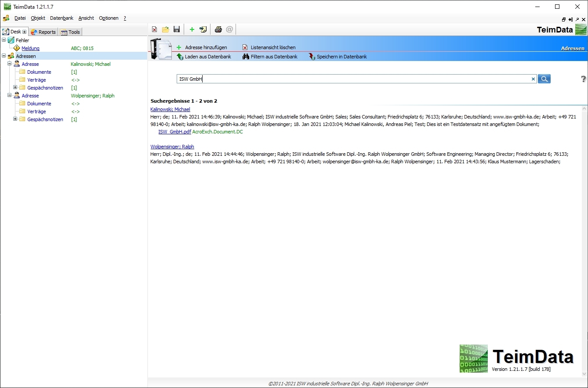588x388 pixels.
Task: Select Dokumente under Wolpensinger; Ralph
Action: click(39, 104)
